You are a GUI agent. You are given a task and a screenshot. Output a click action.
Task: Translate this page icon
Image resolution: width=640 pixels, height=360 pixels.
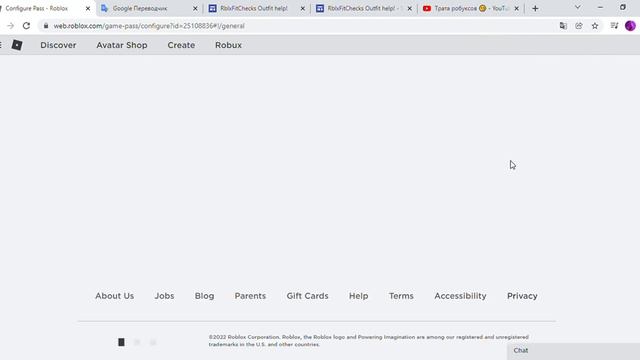click(x=563, y=26)
